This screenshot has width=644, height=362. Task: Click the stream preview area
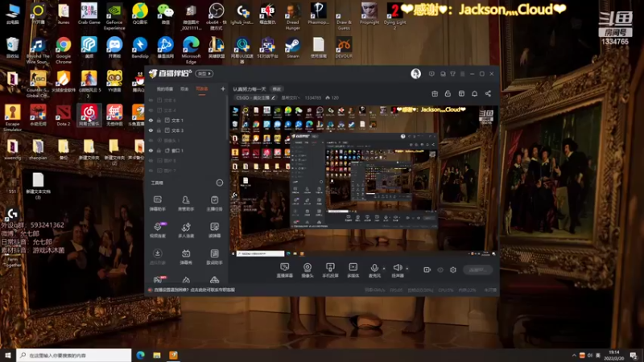(x=364, y=182)
